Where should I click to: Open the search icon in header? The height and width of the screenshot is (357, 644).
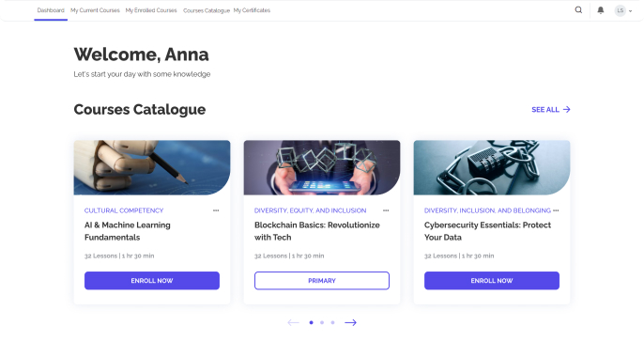[x=578, y=10]
